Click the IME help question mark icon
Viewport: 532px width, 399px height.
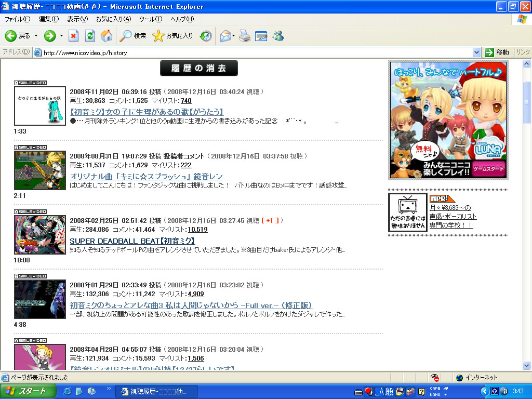[421, 392]
